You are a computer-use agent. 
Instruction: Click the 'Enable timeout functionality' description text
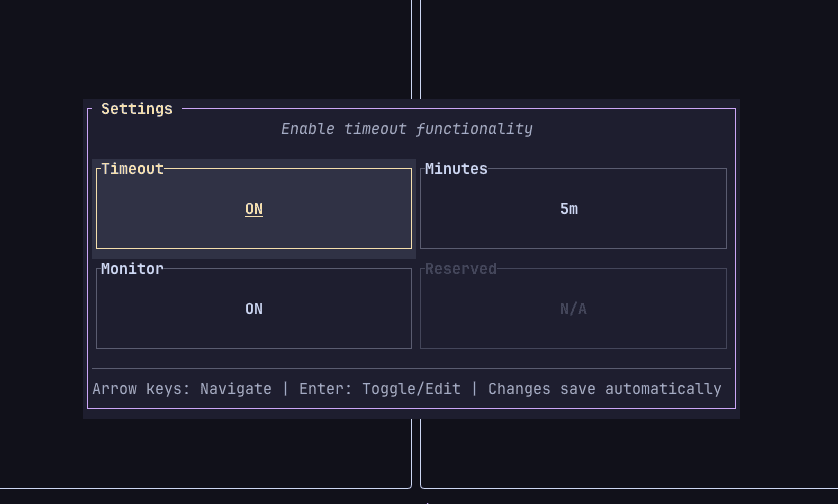click(406, 129)
